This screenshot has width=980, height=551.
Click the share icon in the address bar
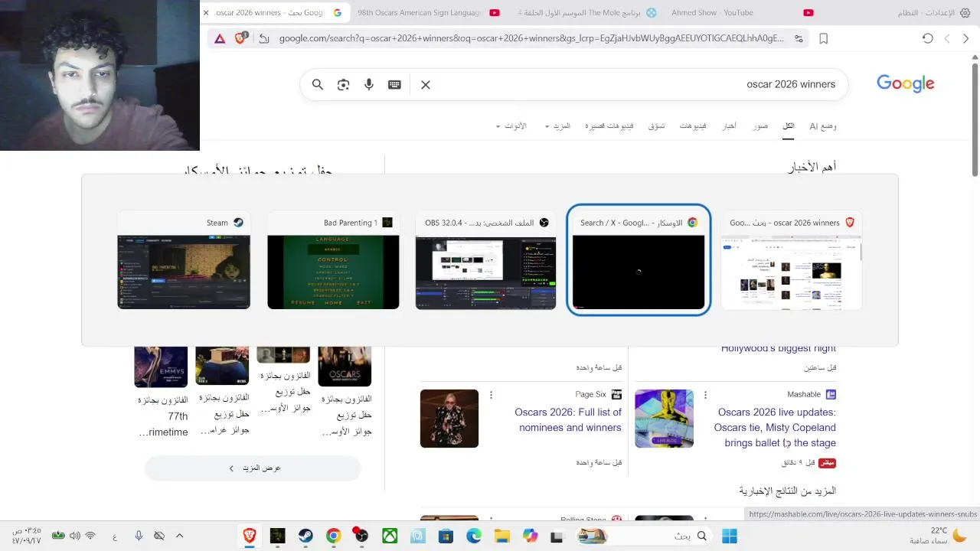pyautogui.click(x=263, y=38)
